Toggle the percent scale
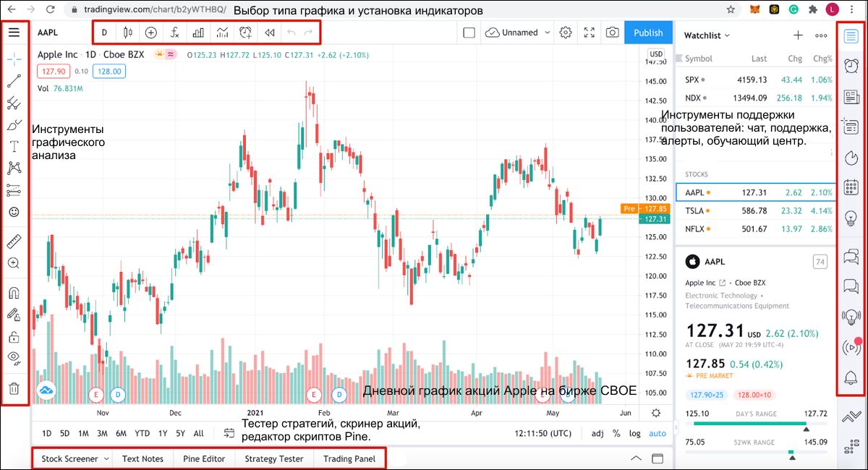 coord(616,433)
